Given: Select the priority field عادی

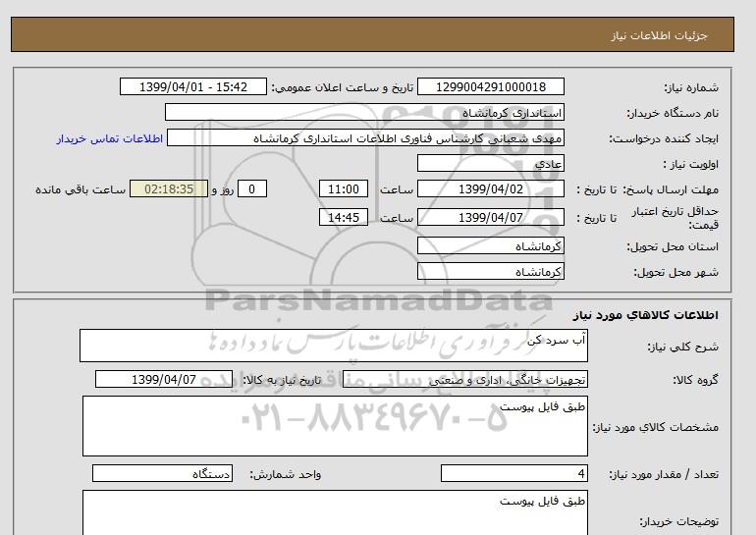Looking at the screenshot, I should tap(490, 163).
